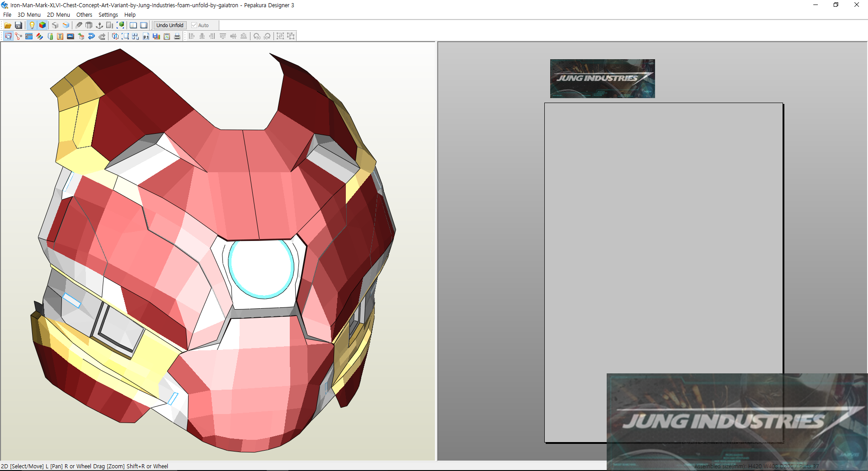Click the gray curved arrow icon

(102, 36)
